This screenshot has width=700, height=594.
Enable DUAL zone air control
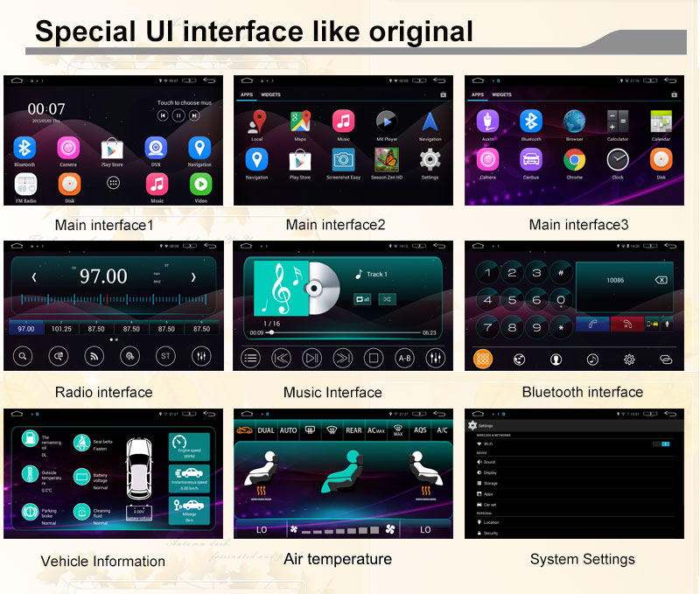pos(266,430)
